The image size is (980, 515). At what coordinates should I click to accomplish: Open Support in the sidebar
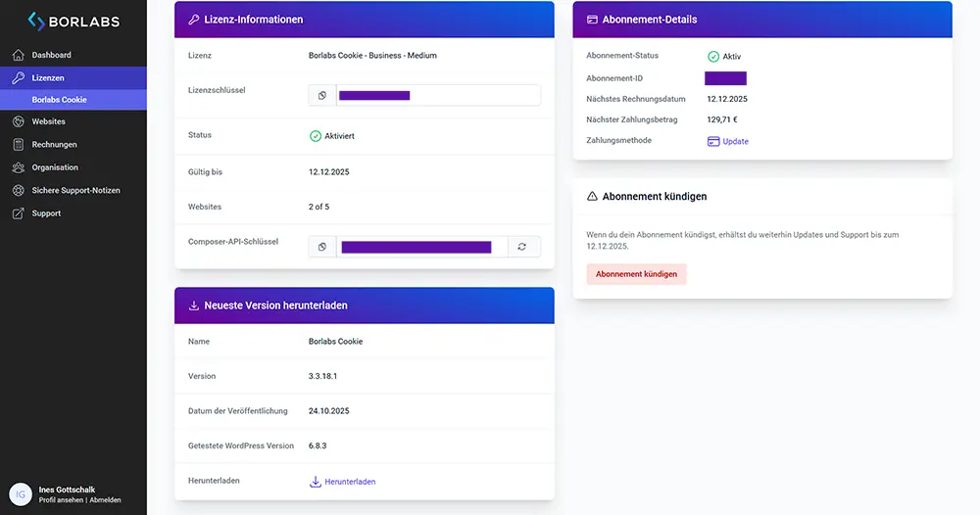pos(73,213)
